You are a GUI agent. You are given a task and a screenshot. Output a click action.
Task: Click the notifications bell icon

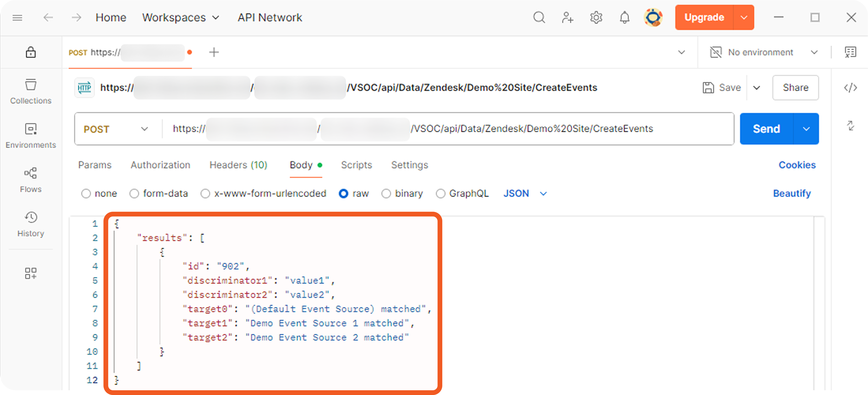coord(624,17)
